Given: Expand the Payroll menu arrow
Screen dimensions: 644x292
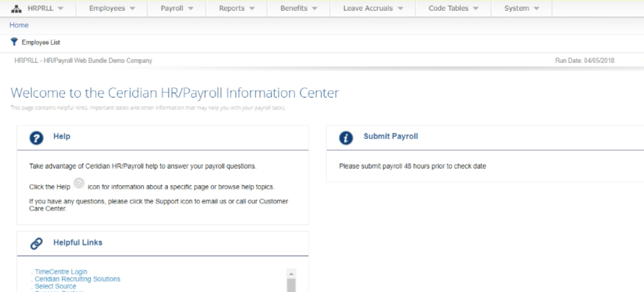Looking at the screenshot, I should click(x=191, y=9).
